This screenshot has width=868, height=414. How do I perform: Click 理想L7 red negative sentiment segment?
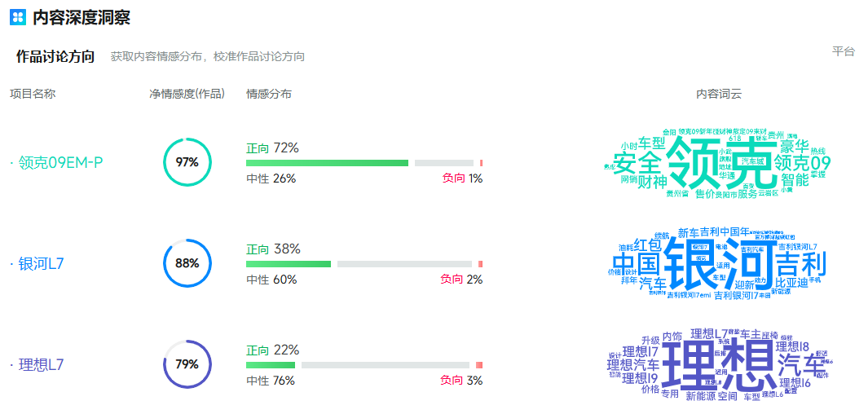479,365
